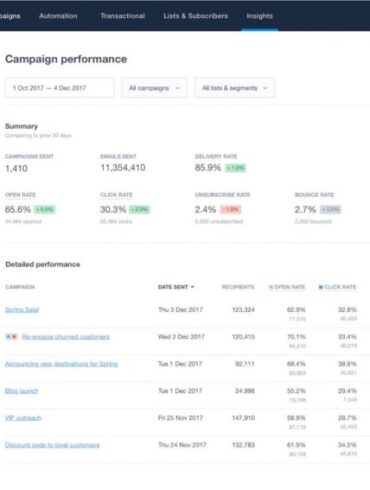Open the Re-engage churned customers campaign link
The image size is (370, 490).
coord(66,337)
